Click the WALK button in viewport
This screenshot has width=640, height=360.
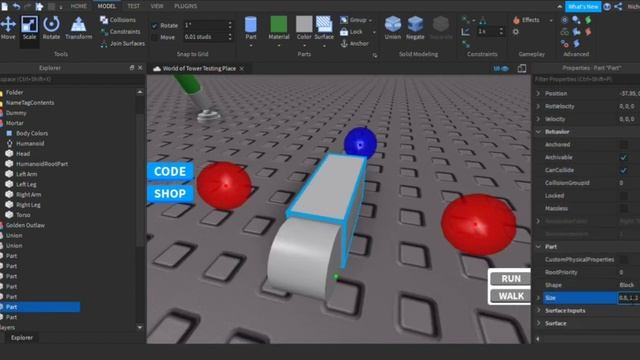tap(511, 296)
